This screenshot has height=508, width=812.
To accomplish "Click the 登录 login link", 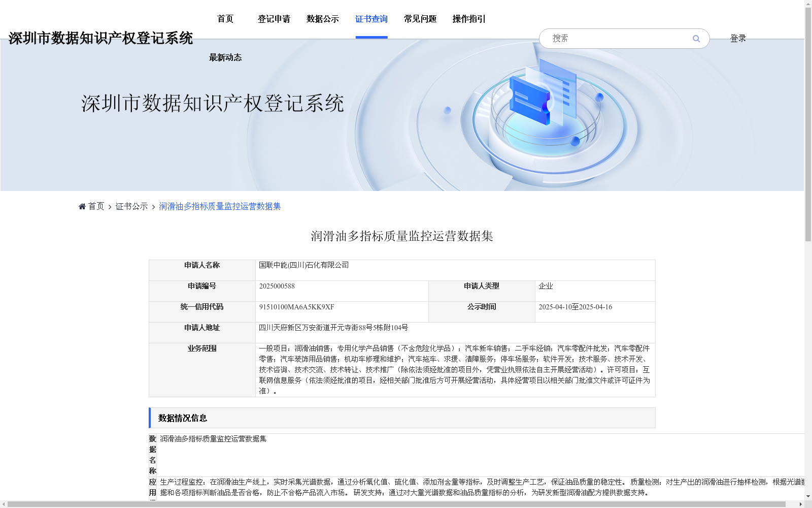I will click(x=738, y=39).
